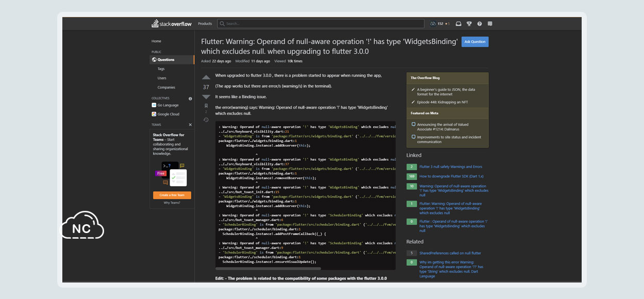Go to Home in left sidebar
Image resolution: width=644 pixels, height=299 pixels.
coord(156,41)
